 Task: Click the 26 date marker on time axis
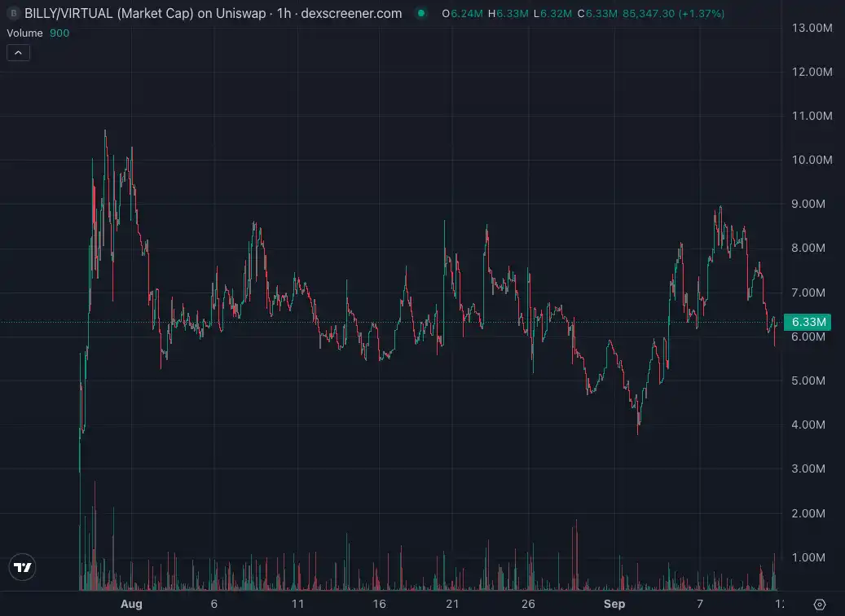[528, 604]
